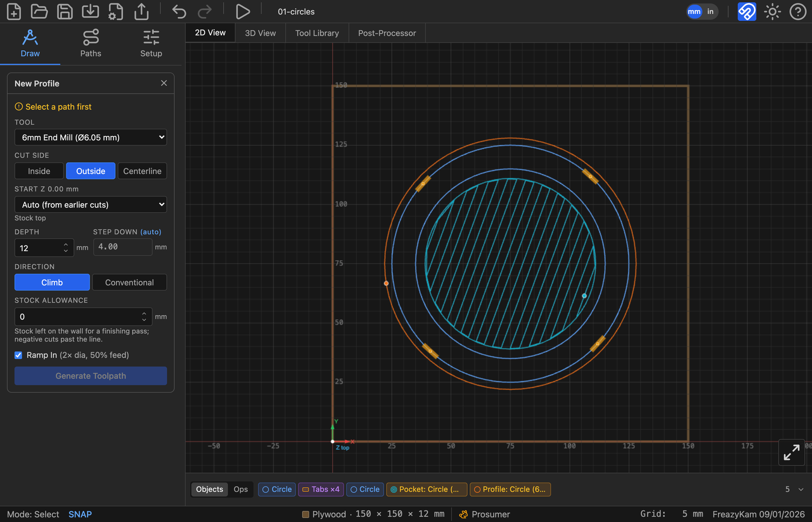Switch to the 2D View tab
Viewport: 812px width, 522px height.
pyautogui.click(x=210, y=32)
